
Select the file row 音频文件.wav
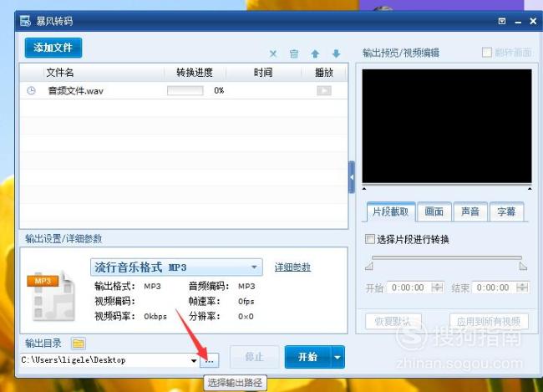coord(184,91)
